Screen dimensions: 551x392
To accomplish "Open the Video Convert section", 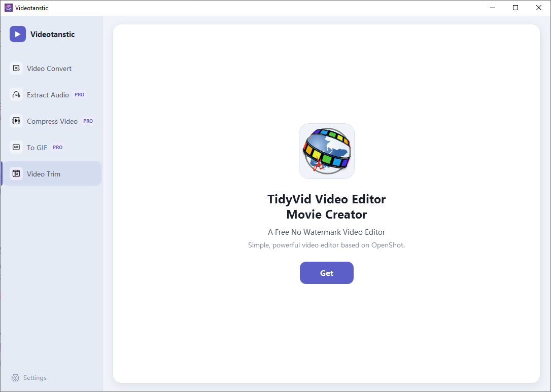I will (x=52, y=68).
